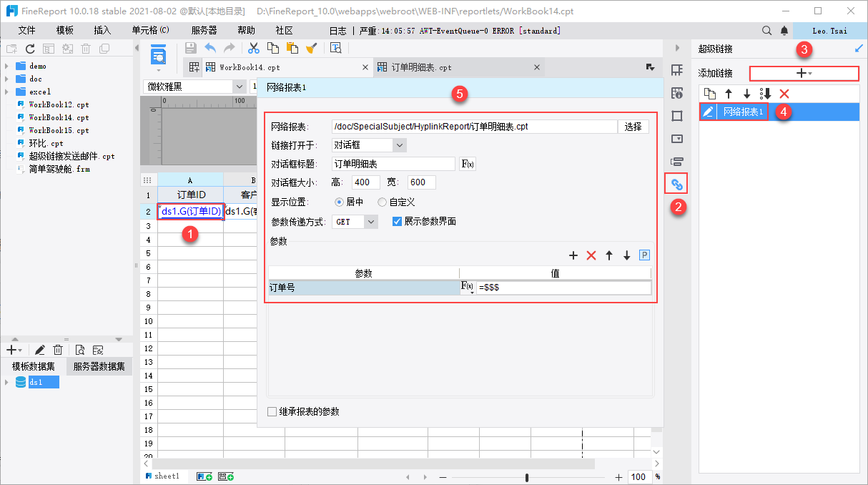Add a new parameter with plus icon
Viewport: 868px width, 485px height.
573,255
